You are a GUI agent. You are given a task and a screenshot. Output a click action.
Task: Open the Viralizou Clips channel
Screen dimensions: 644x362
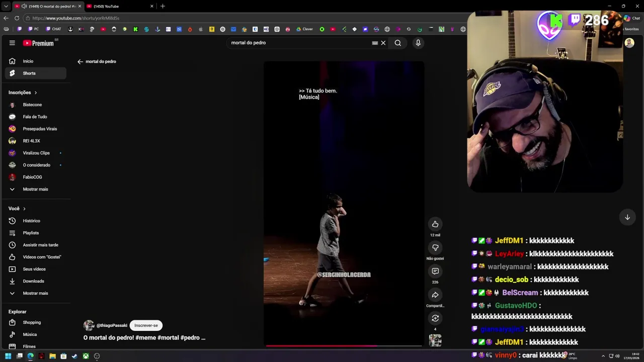(35, 153)
